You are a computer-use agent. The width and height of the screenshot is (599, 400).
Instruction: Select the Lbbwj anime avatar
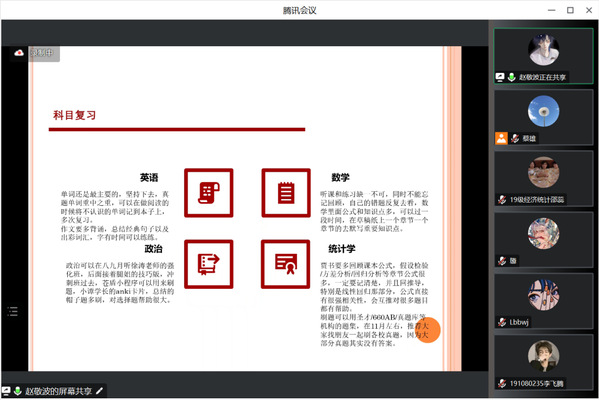coord(544,295)
